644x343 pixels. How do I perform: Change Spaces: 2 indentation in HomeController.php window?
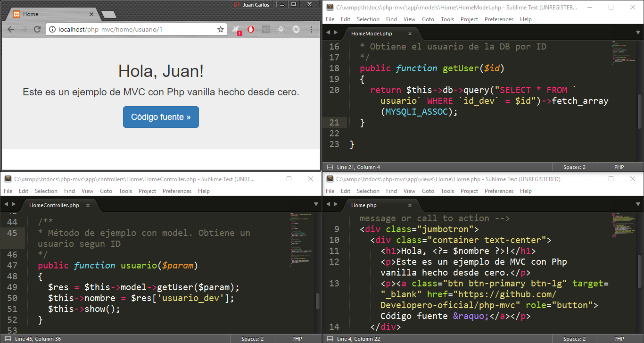[252, 339]
